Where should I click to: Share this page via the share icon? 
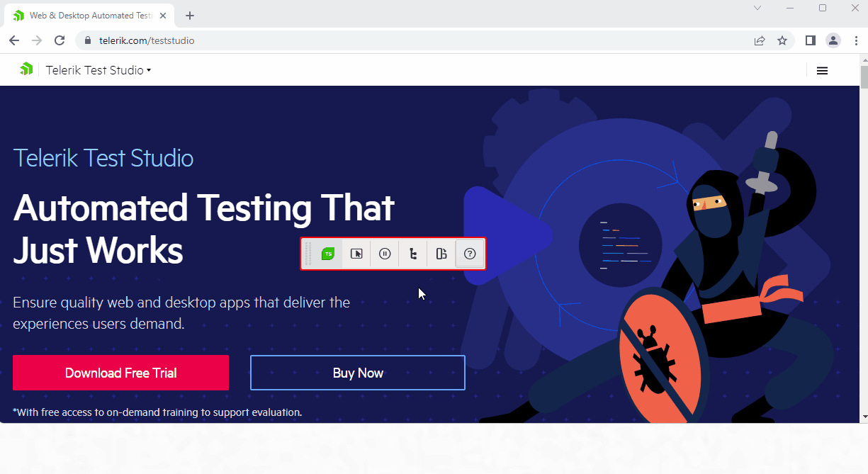[760, 40]
